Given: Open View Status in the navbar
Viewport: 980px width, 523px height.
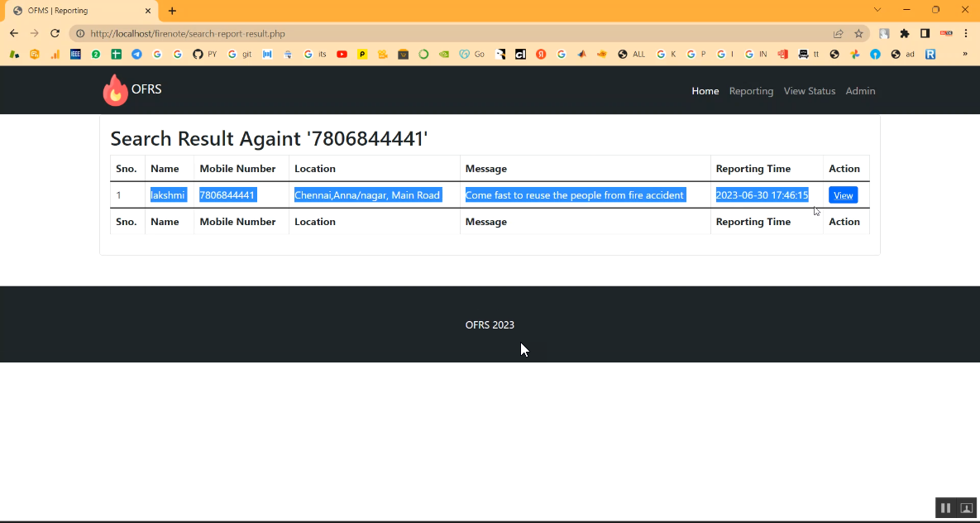Looking at the screenshot, I should [809, 91].
